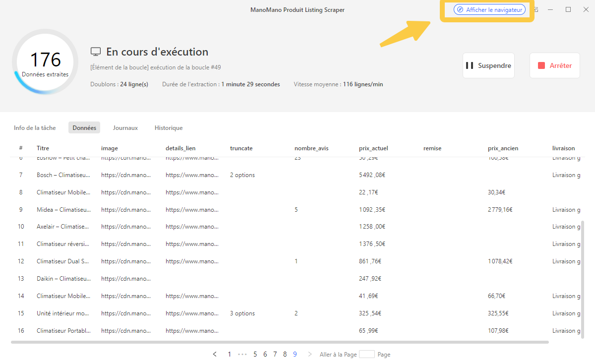Click the prix_actuel column header
This screenshot has height=364, width=595.
pyautogui.click(x=373, y=148)
